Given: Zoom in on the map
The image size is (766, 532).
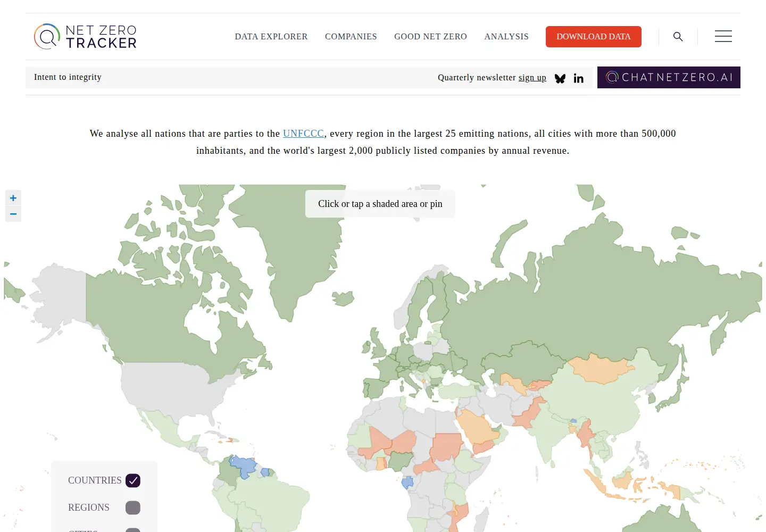Looking at the screenshot, I should pyautogui.click(x=13, y=198).
